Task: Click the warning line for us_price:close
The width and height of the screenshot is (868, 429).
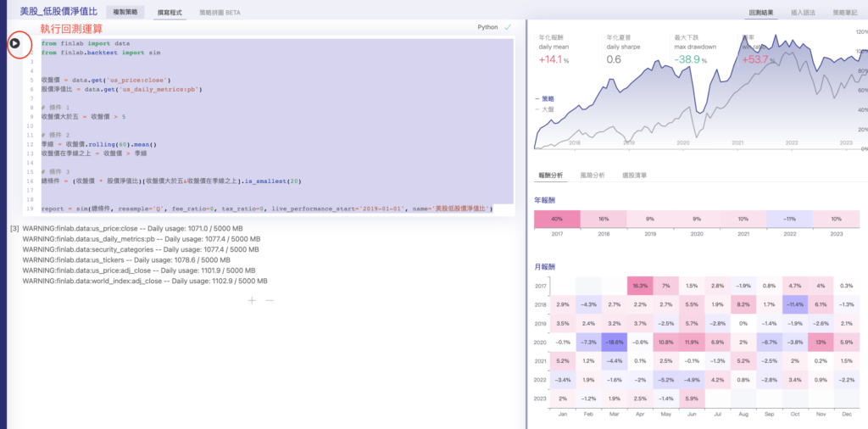Action: (x=132, y=228)
